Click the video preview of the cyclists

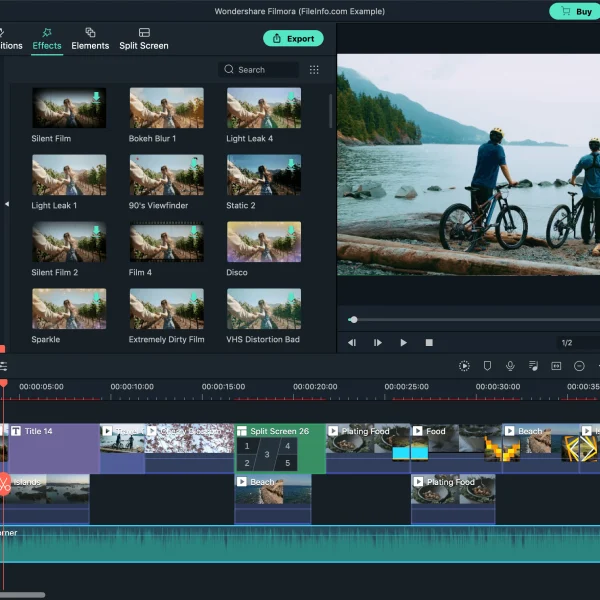tap(468, 165)
